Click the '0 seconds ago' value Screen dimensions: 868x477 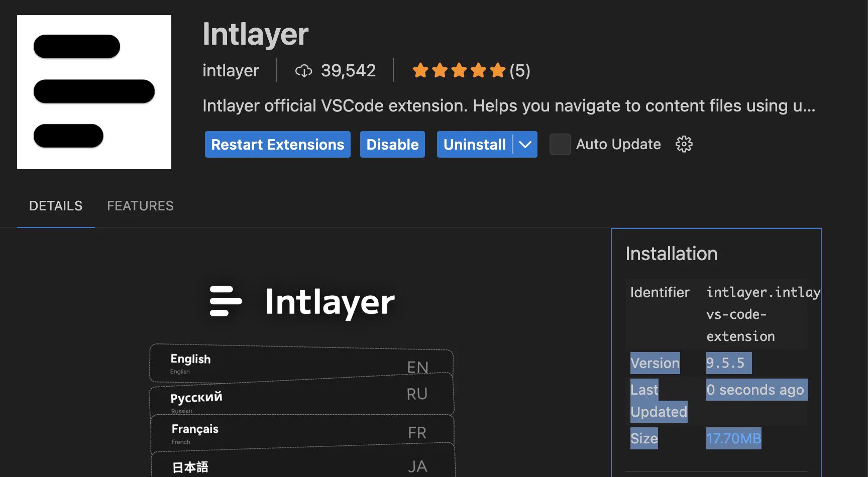click(755, 390)
